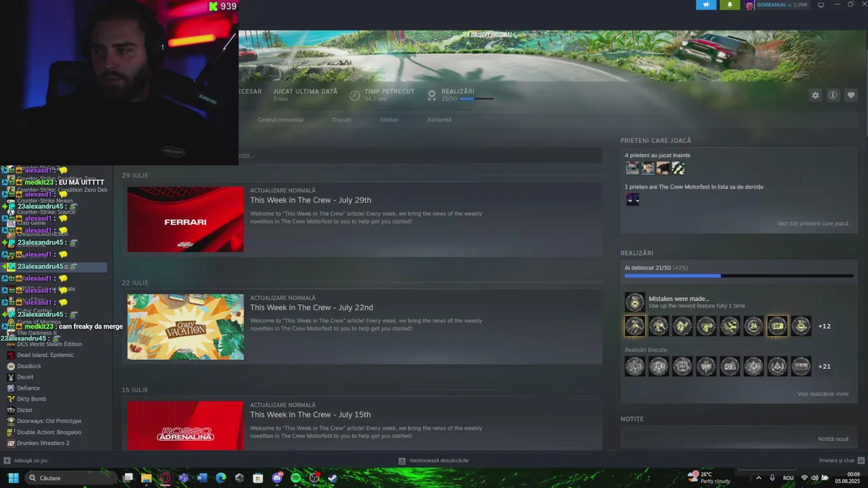Screen dimensions: 868x488
Task: Click Vezi toți prietenii care joacă link
Action: tap(812, 224)
